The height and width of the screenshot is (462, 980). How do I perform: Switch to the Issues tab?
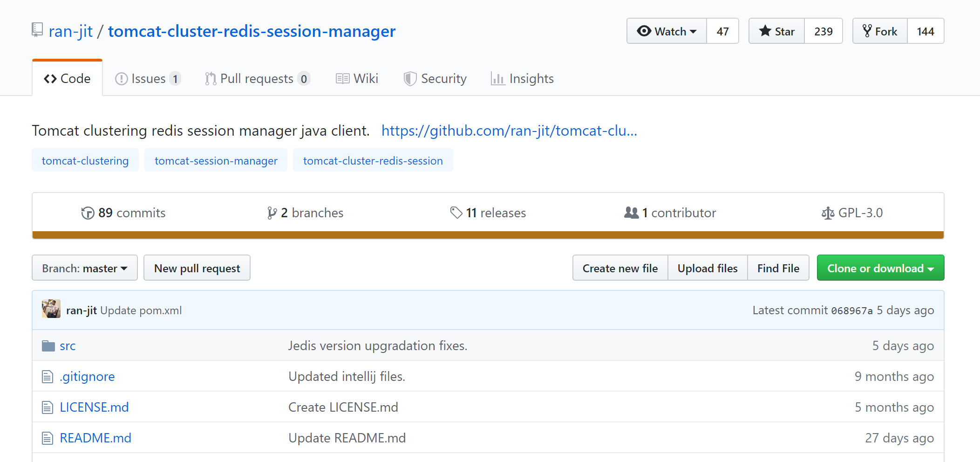point(148,79)
